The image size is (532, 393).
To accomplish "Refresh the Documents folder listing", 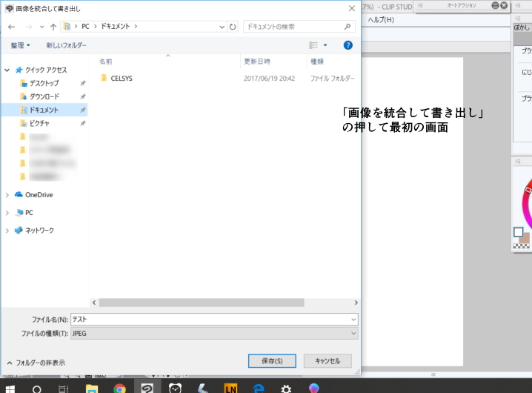I will [233, 27].
